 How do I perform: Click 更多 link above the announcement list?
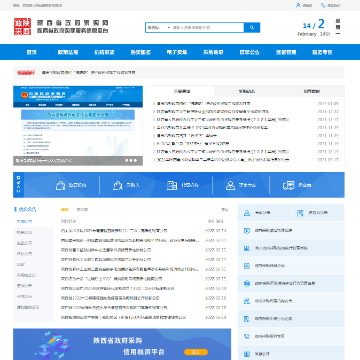tap(225, 210)
